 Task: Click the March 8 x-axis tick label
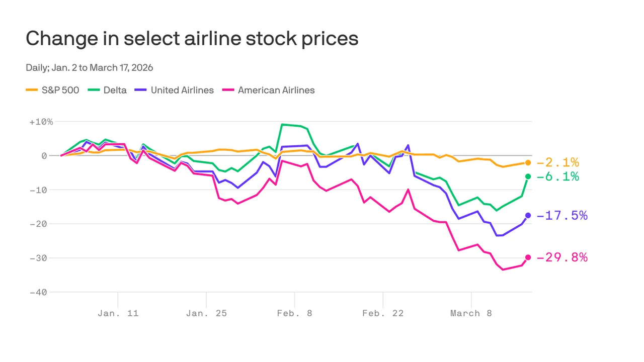coord(471,313)
